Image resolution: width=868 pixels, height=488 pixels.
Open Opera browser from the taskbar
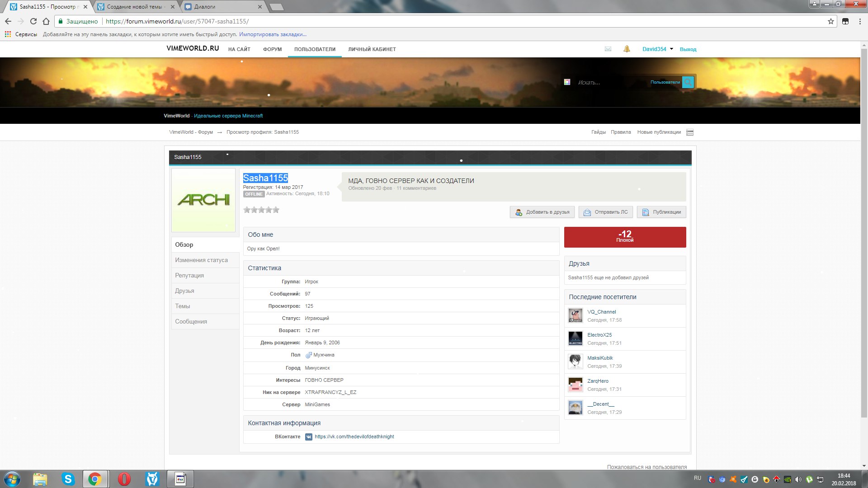pyautogui.click(x=124, y=479)
